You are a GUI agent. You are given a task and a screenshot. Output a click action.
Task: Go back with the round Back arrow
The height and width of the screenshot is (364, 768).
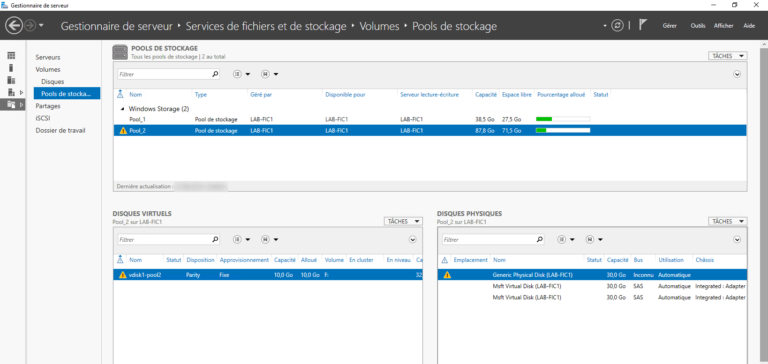[x=14, y=25]
